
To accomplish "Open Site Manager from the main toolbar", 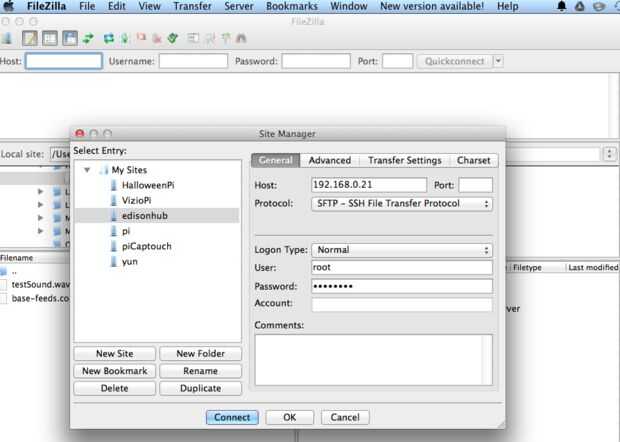I will (7, 38).
